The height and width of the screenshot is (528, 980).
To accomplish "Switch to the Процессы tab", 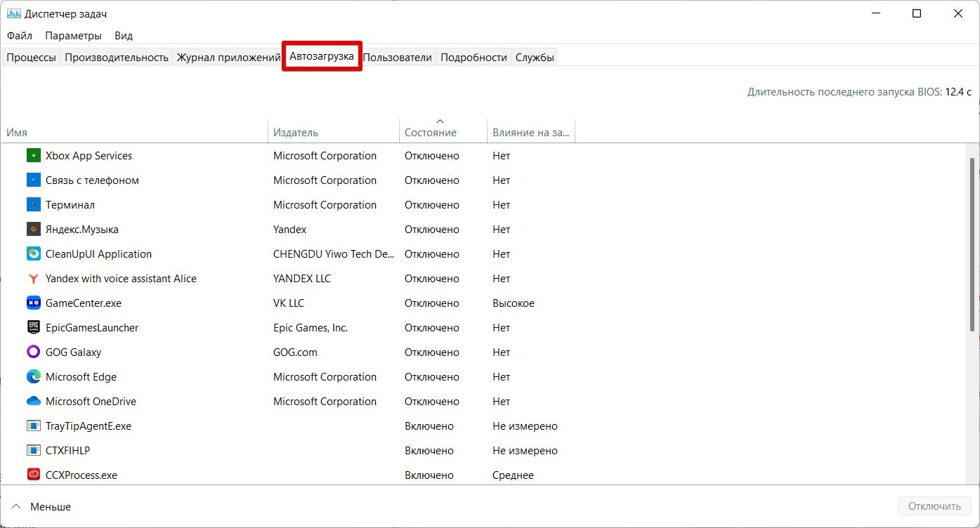I will 31,58.
